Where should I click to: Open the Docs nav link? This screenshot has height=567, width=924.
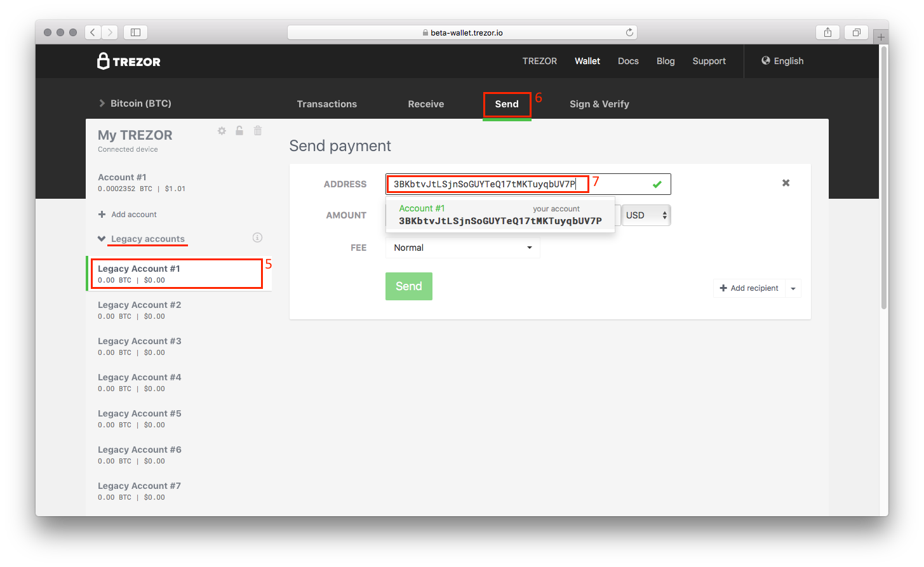[628, 61]
